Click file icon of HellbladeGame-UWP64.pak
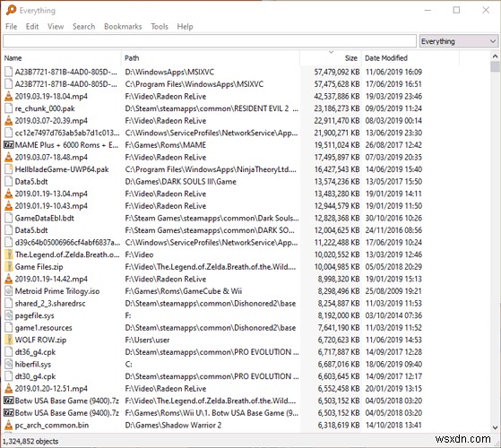 tap(9, 169)
